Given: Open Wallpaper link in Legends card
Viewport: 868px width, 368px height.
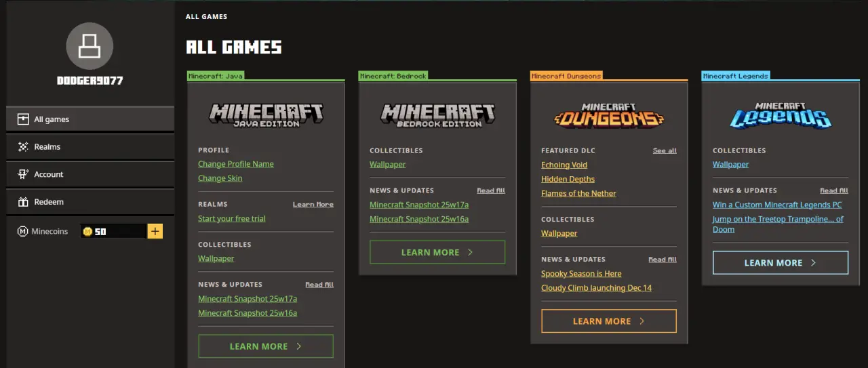Looking at the screenshot, I should click(731, 165).
